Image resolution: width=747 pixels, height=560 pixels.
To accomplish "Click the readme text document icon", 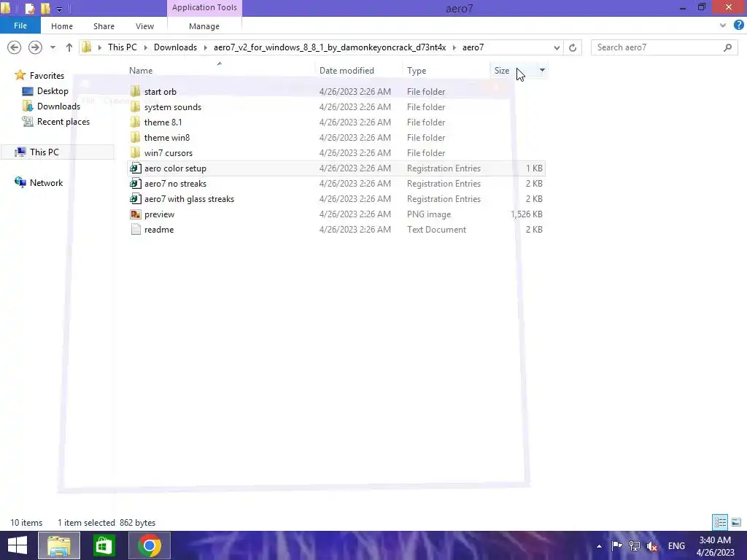I will (x=135, y=230).
